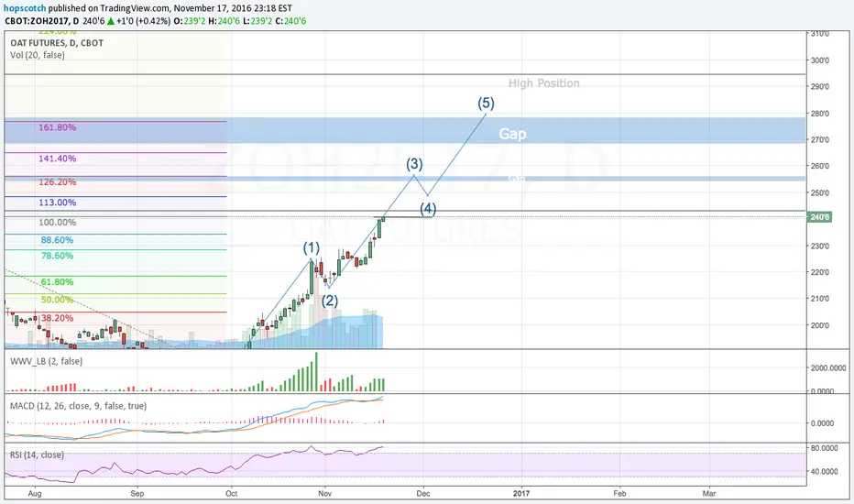The image size is (854, 504).
Task: Click the 240'6 current price tag
Action: point(820,217)
